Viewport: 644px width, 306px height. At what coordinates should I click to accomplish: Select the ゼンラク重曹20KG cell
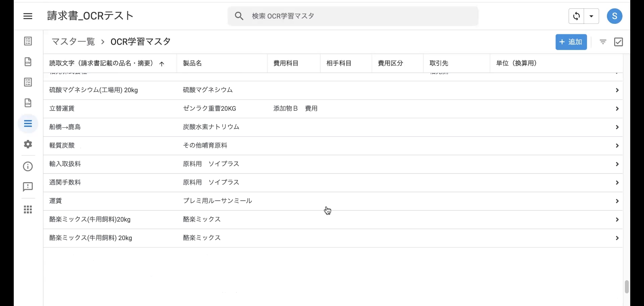click(x=209, y=108)
